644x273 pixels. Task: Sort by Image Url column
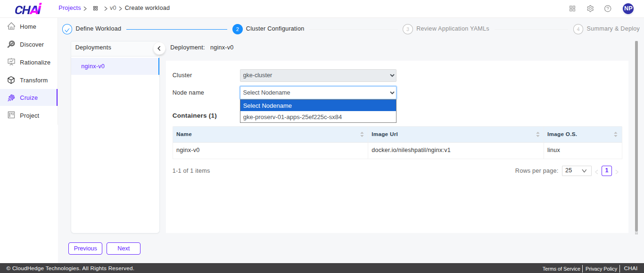537,135
